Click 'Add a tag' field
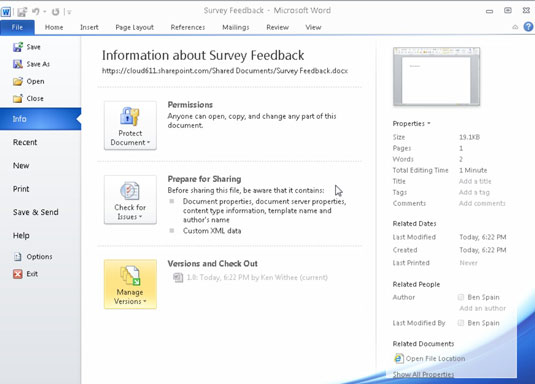 pos(474,192)
